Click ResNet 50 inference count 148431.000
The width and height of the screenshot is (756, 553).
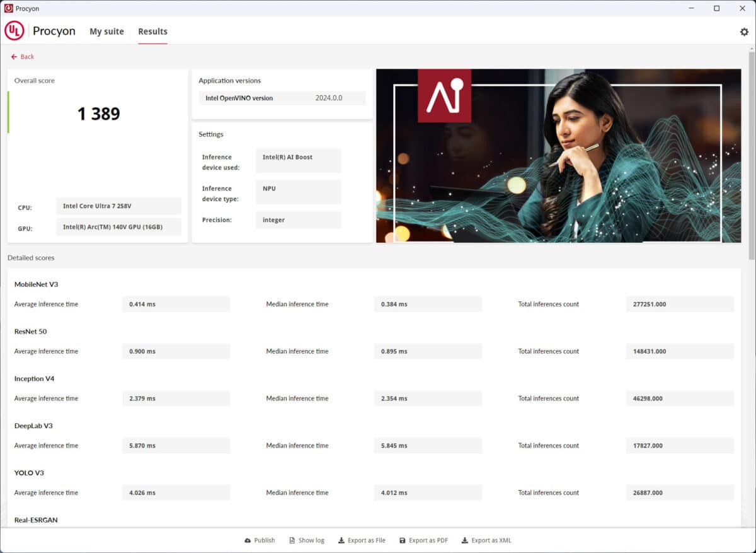click(x=680, y=351)
